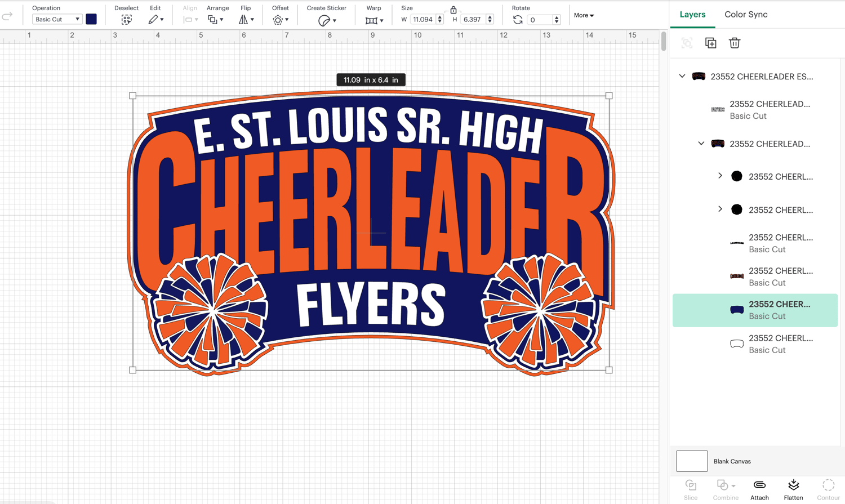This screenshot has width=845, height=504.
Task: Click the Rotate angle input field
Action: tap(540, 20)
